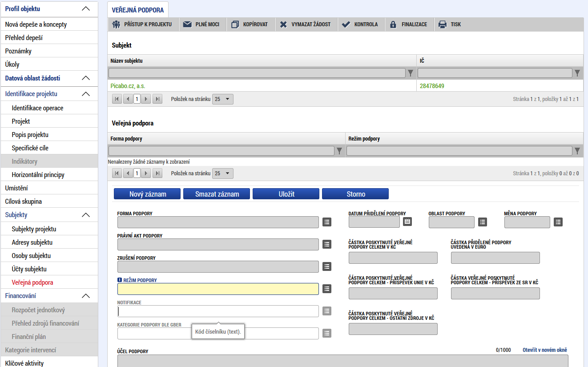Open Položek na stránku dropdown in Veřejná podpora table
This screenshot has width=588, height=367.
(222, 173)
